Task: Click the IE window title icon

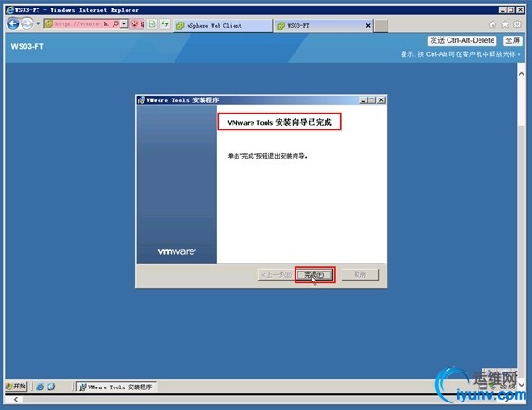Action: [9, 9]
